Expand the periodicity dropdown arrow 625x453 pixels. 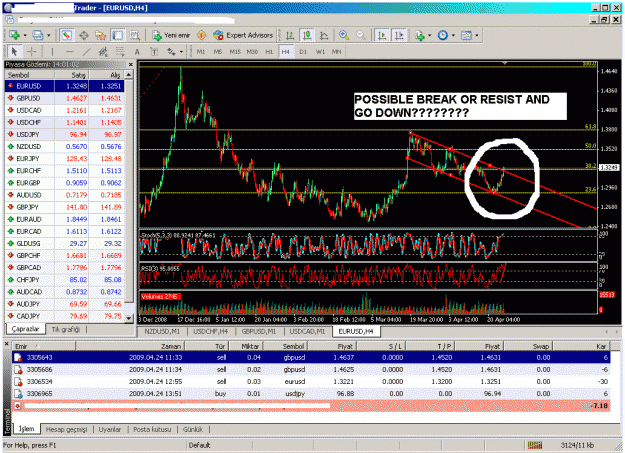pos(453,35)
